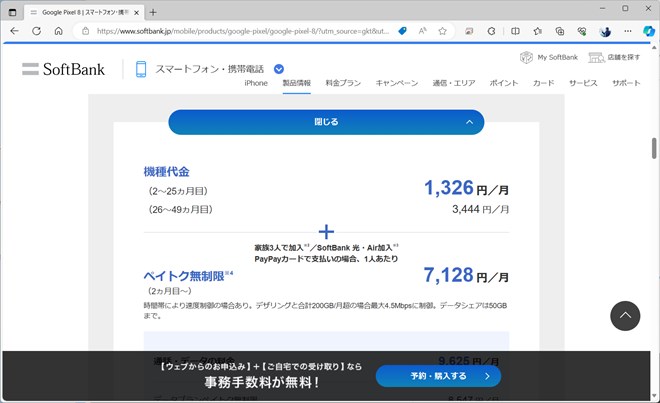Open 料金プラン navigation item

343,83
